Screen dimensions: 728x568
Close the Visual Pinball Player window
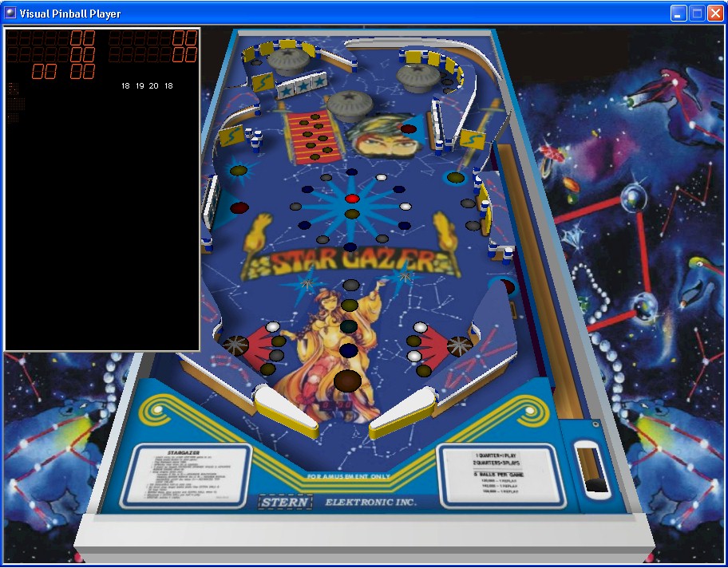(x=715, y=14)
